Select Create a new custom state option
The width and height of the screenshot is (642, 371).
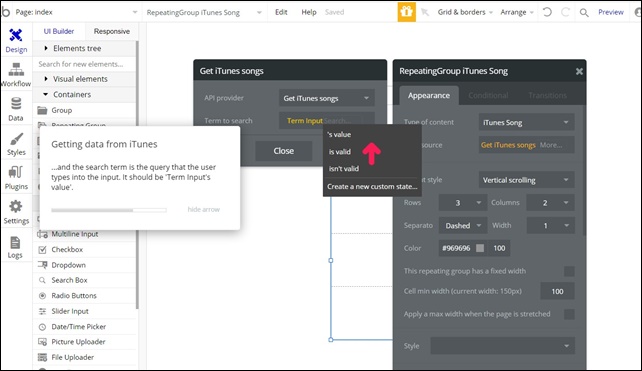(372, 186)
